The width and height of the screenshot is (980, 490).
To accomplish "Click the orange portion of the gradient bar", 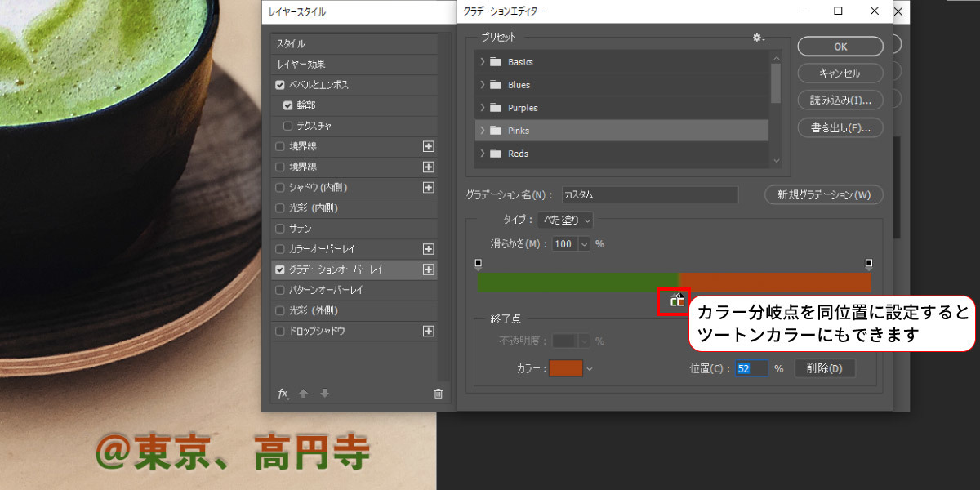I will (x=775, y=282).
